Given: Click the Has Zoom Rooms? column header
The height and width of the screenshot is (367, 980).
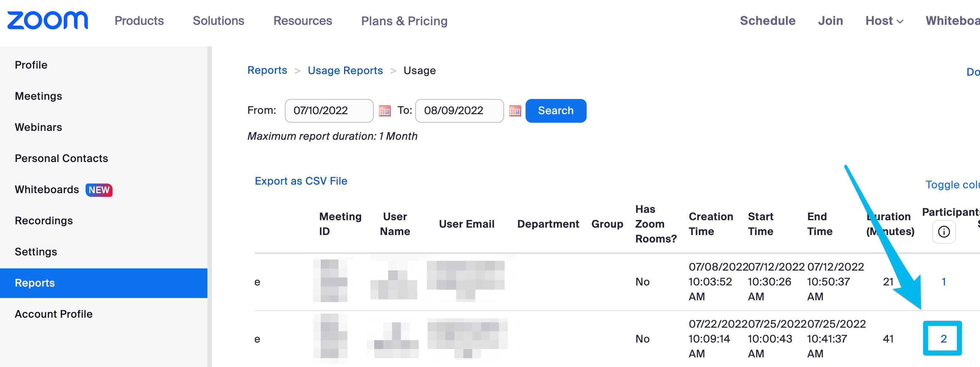Looking at the screenshot, I should [x=656, y=224].
